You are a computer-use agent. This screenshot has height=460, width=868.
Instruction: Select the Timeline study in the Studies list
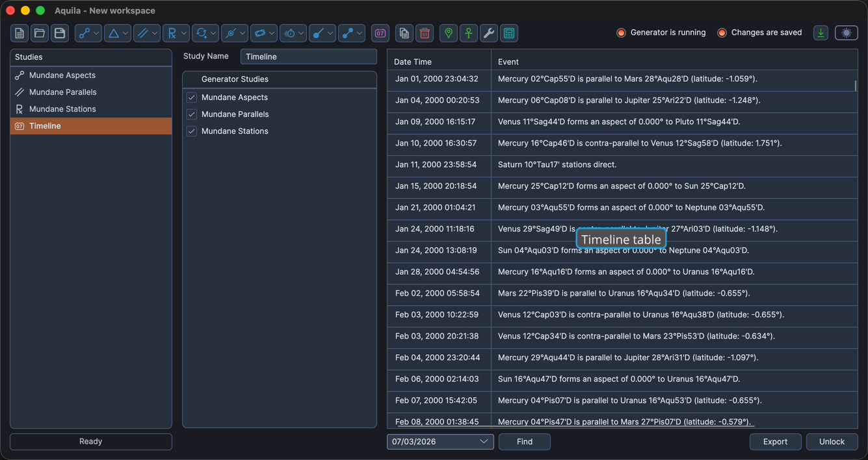[x=91, y=126]
